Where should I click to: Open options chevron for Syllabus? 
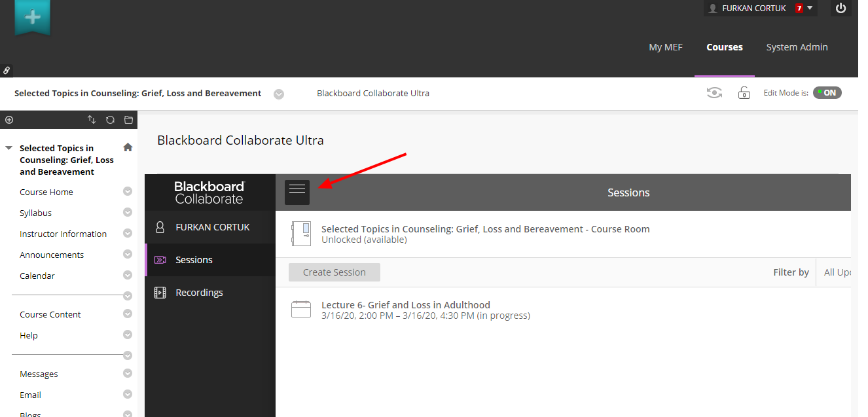(x=128, y=212)
